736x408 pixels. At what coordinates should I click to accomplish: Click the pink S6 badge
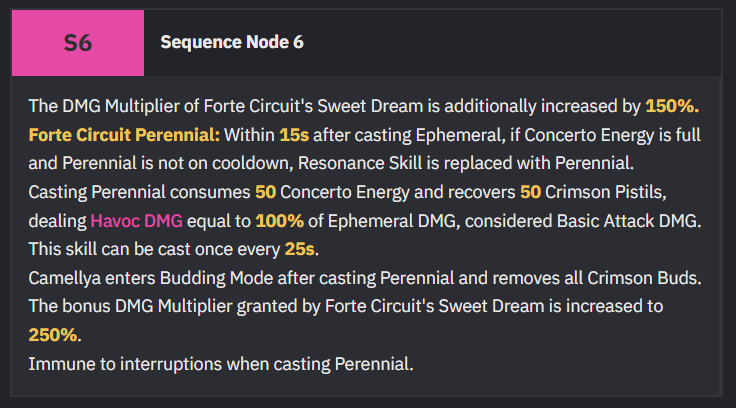coord(78,43)
